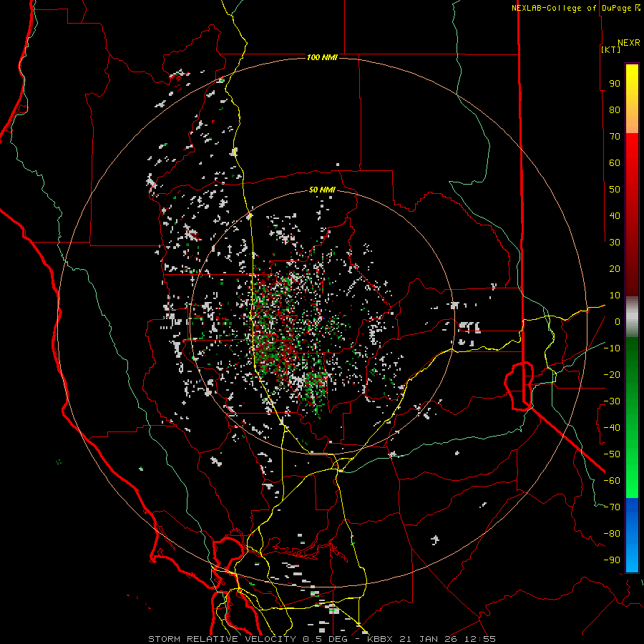Click the NEXR label above the color bar
The height and width of the screenshot is (644, 644).
(629, 43)
